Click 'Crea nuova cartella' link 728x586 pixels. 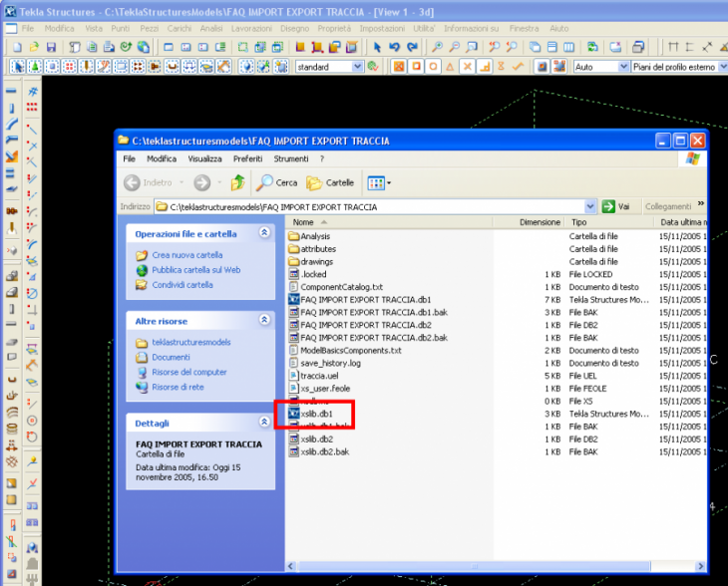(186, 255)
